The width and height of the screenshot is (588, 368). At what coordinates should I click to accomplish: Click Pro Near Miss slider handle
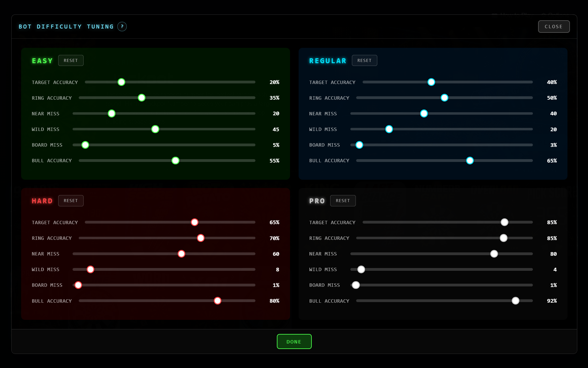coord(494,254)
